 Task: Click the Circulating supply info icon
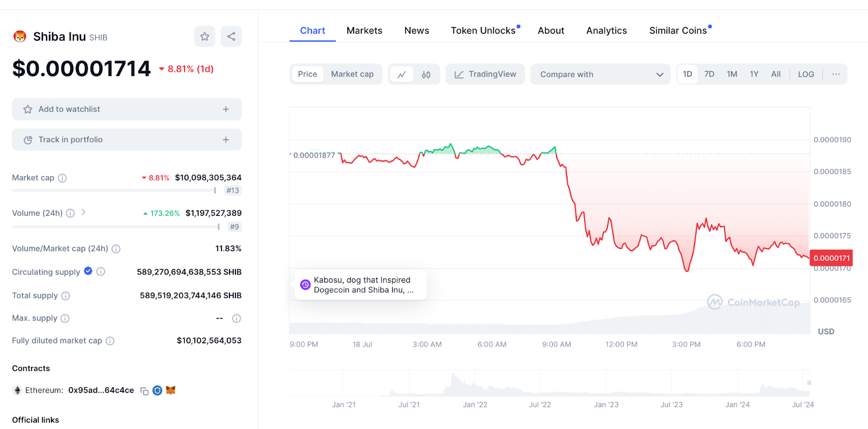[101, 272]
